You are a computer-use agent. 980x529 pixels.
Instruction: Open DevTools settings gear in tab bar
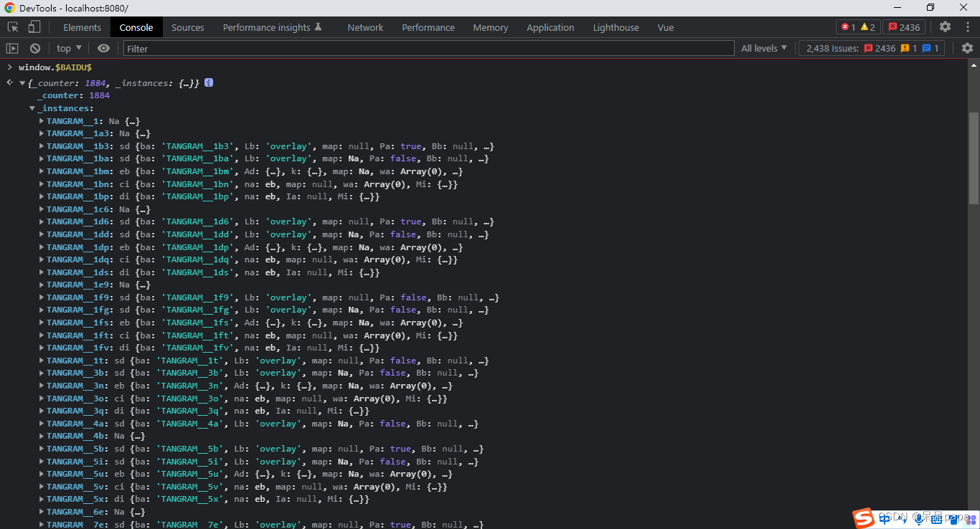(946, 27)
